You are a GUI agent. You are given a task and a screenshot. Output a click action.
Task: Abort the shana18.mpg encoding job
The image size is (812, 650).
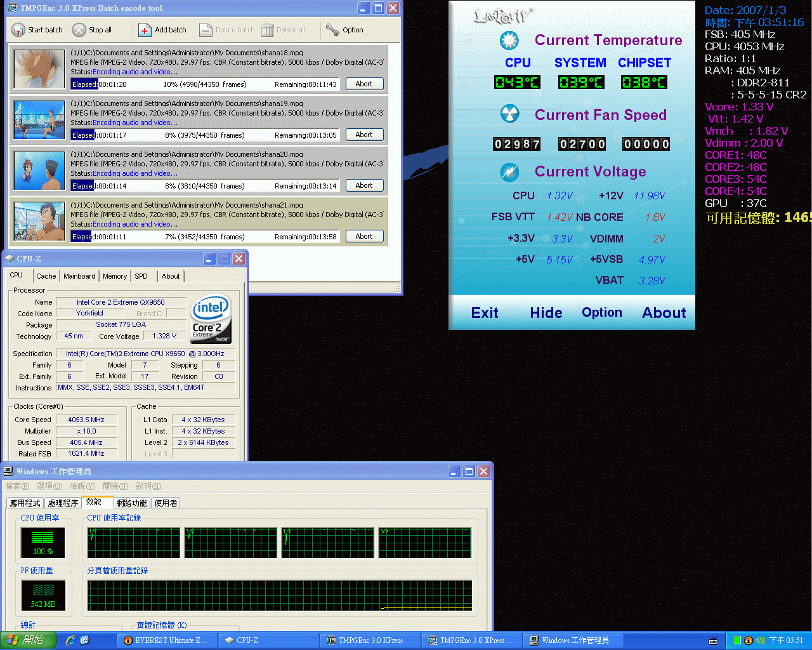click(364, 84)
